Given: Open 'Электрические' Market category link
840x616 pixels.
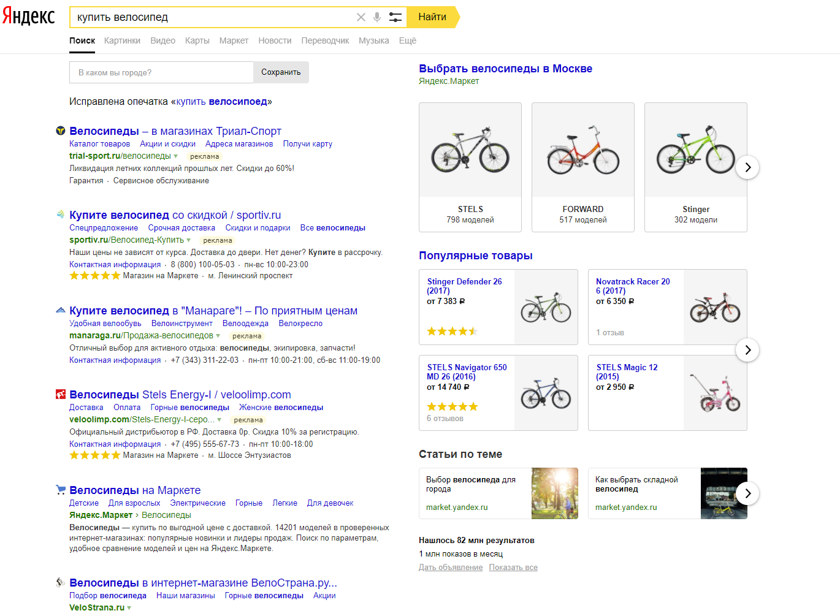Looking at the screenshot, I should pyautogui.click(x=197, y=503).
